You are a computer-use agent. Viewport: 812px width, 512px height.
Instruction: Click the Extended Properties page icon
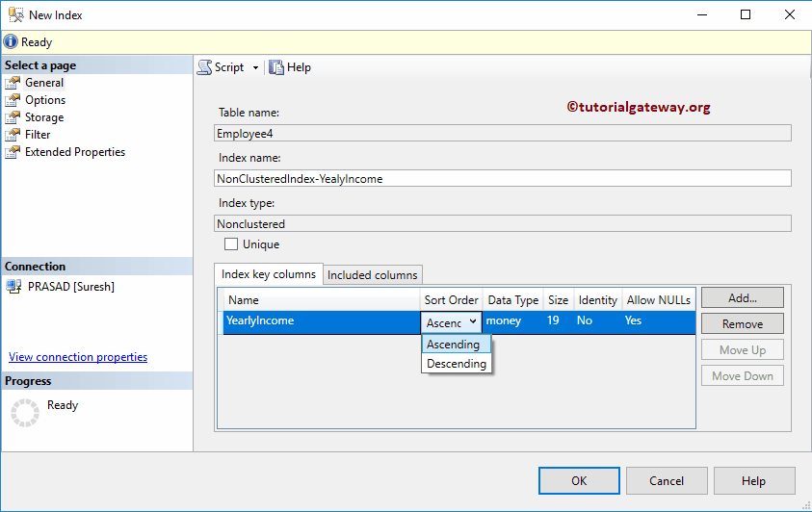point(13,152)
